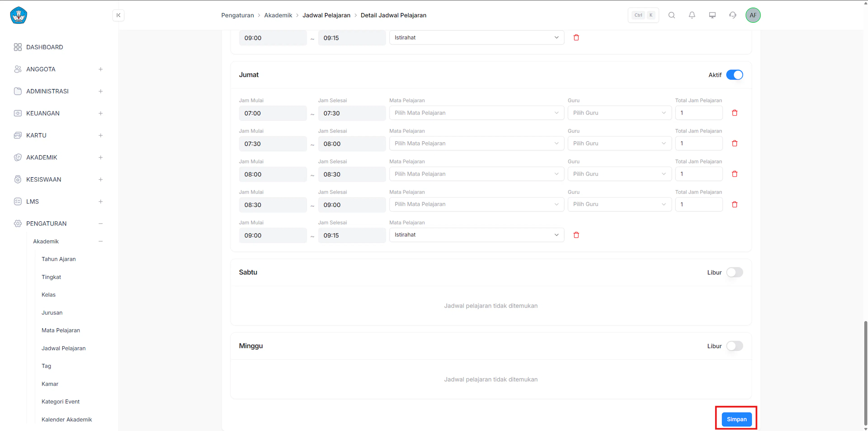Toggle the Jumat Aktif switch off
This screenshot has width=868, height=431.
(735, 75)
